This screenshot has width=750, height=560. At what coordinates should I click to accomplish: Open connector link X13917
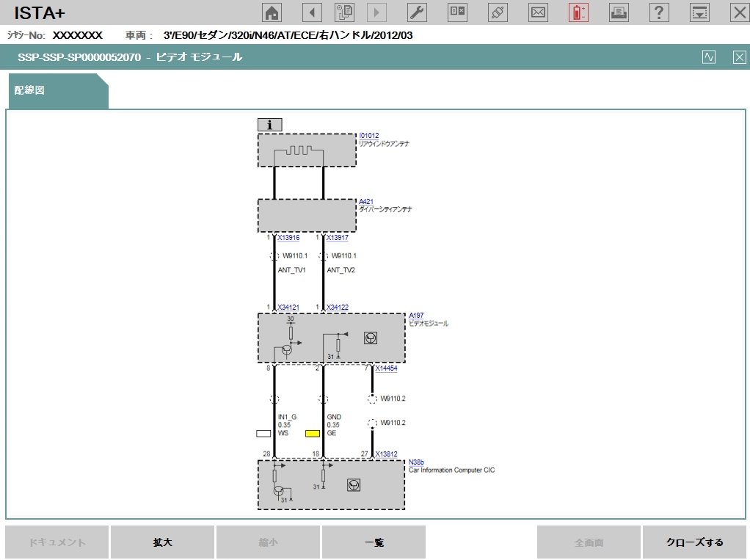[x=338, y=237]
